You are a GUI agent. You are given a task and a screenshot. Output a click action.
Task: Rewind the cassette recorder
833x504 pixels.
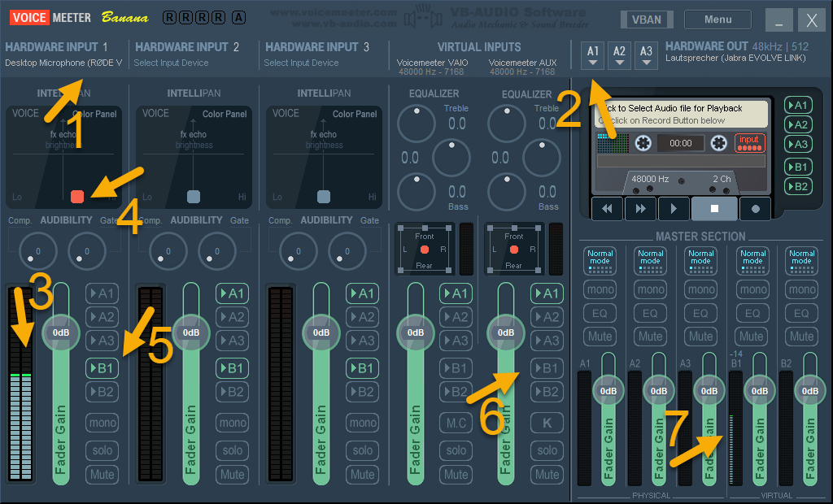click(x=607, y=209)
